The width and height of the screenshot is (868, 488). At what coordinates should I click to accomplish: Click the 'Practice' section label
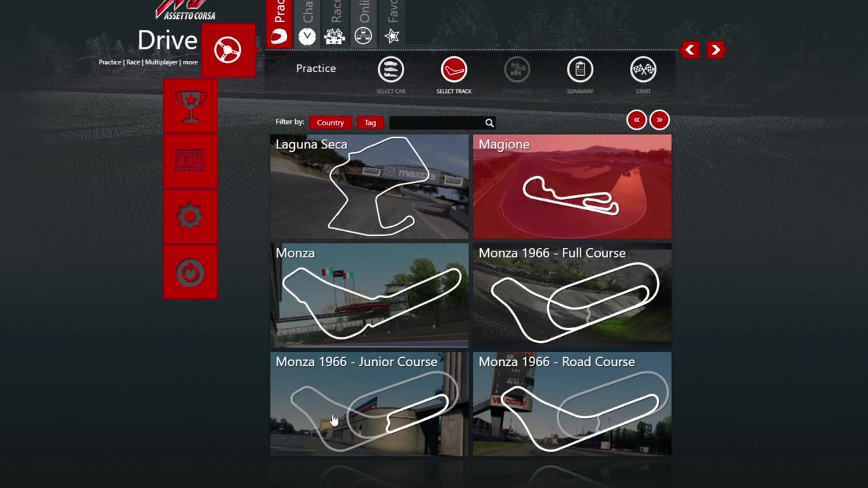[316, 68]
